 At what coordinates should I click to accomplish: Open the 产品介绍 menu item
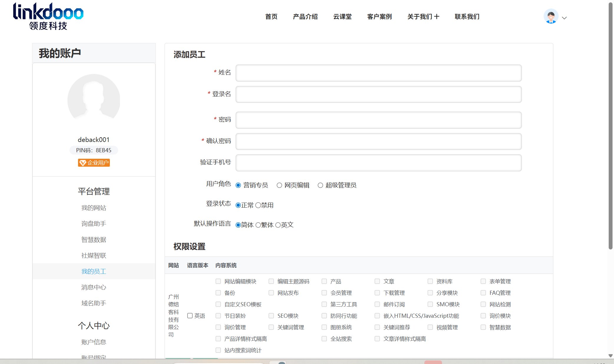click(x=305, y=16)
